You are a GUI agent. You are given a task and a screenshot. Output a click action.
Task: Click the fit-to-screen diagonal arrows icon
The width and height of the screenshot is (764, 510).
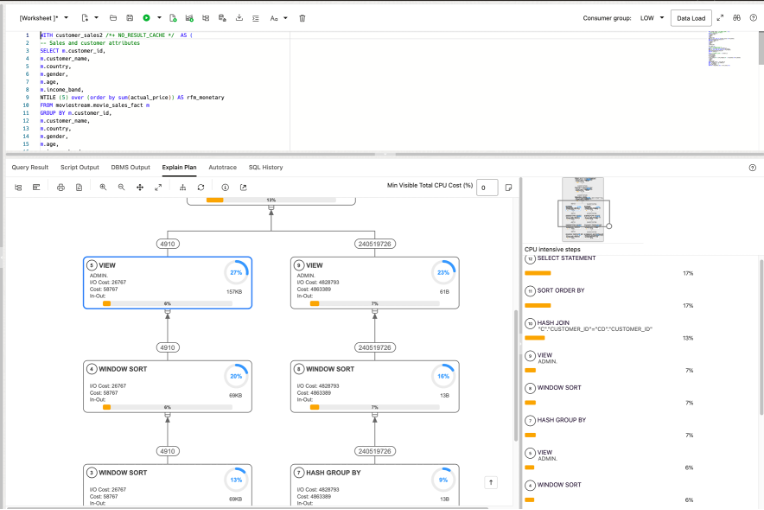pos(158,187)
